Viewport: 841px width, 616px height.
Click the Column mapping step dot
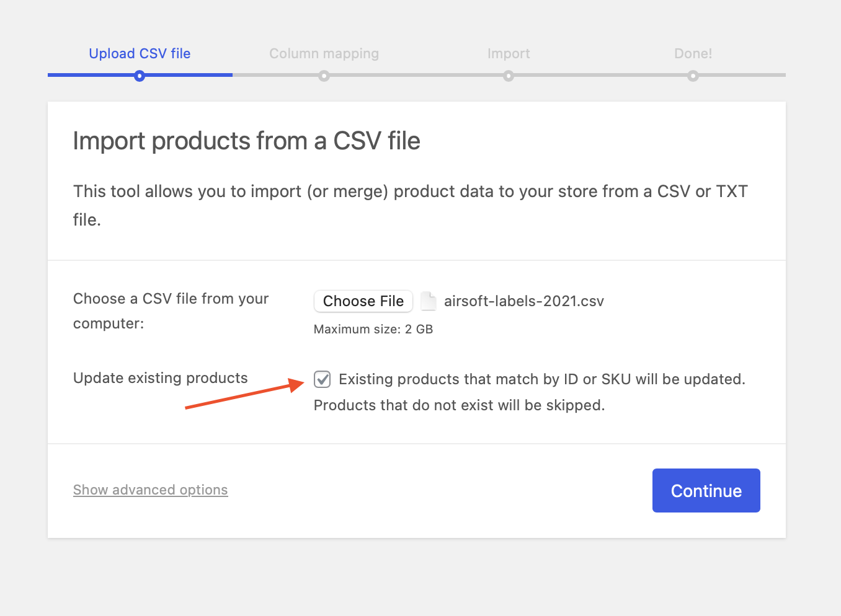point(324,76)
